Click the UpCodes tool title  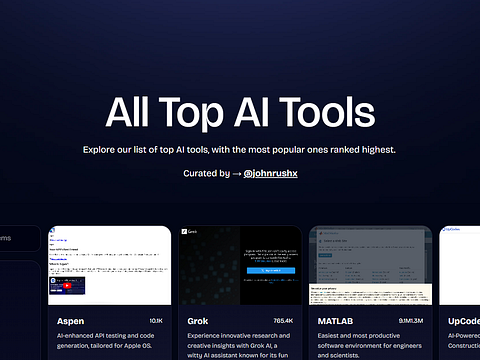[x=464, y=321]
